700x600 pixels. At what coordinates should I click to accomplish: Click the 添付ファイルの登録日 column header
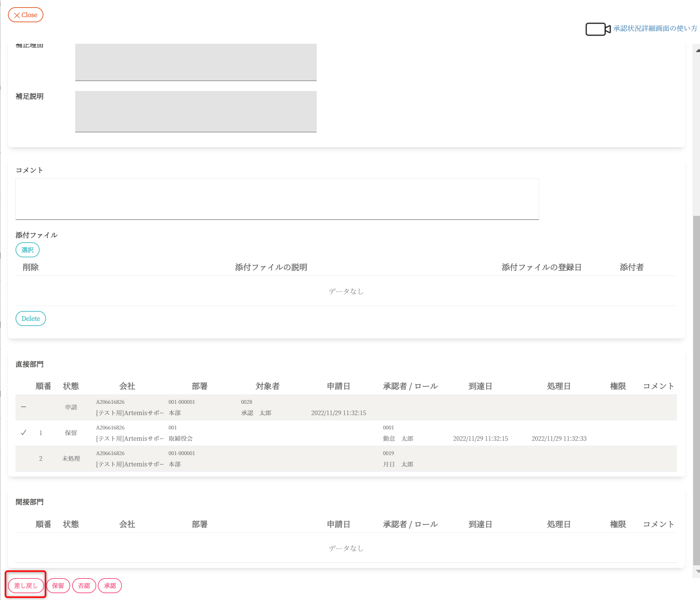tap(541, 267)
